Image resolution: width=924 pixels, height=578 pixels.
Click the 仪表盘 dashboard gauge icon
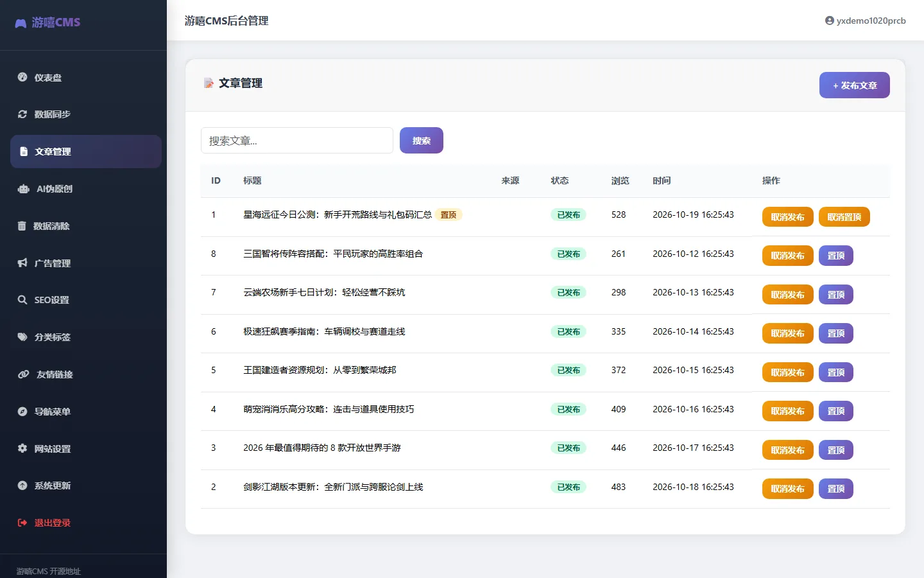point(22,77)
